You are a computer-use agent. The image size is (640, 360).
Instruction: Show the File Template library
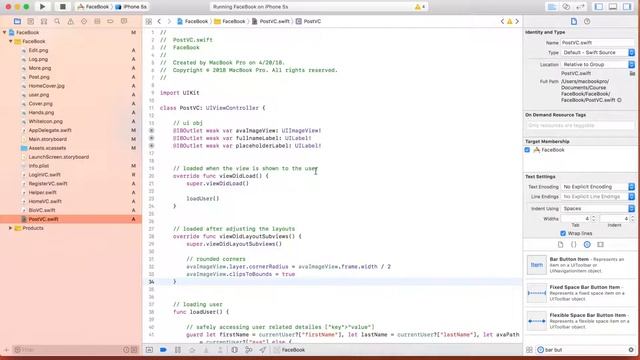click(x=560, y=244)
